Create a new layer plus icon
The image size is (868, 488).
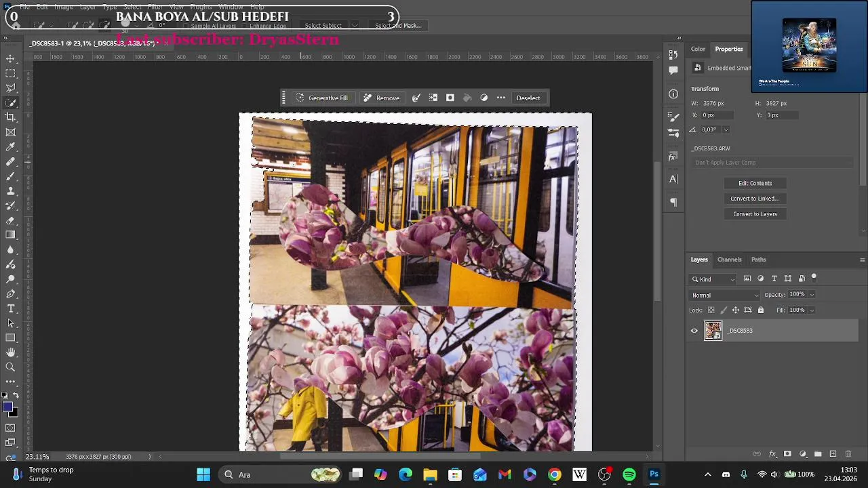(833, 454)
